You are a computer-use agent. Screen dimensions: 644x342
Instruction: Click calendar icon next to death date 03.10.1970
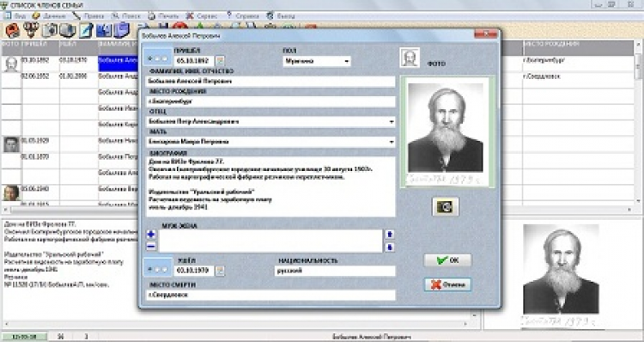point(220,271)
